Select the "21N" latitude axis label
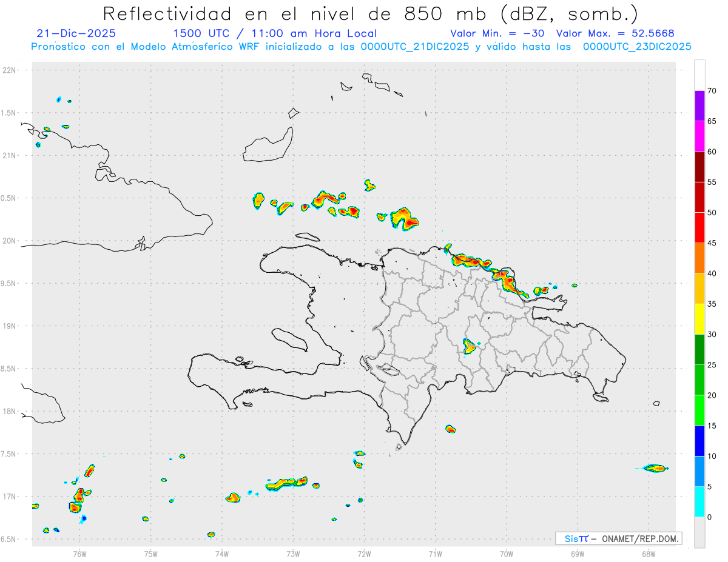 click(10, 156)
